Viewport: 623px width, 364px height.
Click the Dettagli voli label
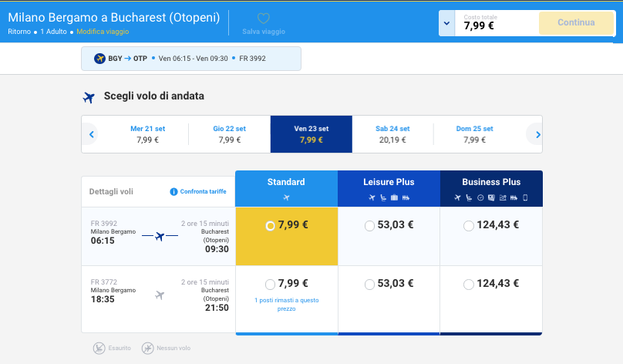click(x=111, y=191)
